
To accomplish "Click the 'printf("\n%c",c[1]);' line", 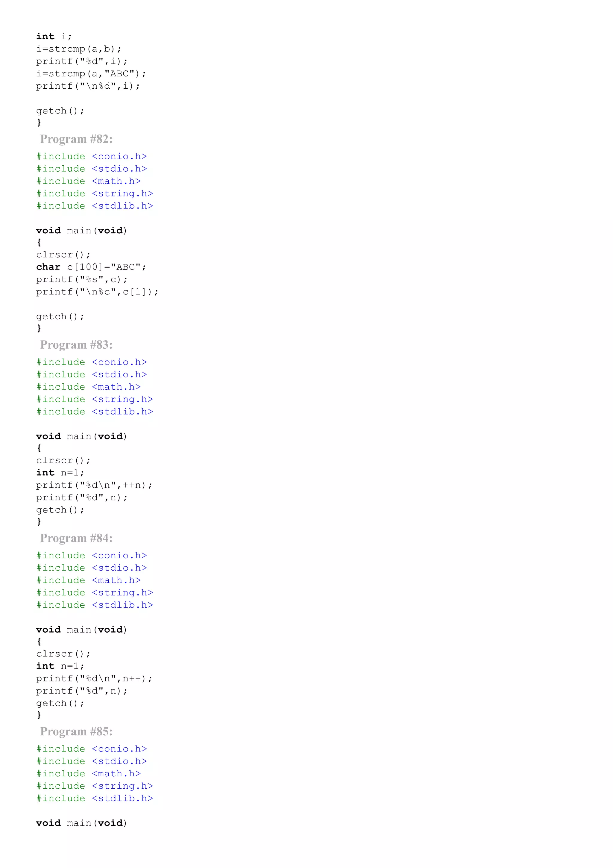I will coord(98,292).
